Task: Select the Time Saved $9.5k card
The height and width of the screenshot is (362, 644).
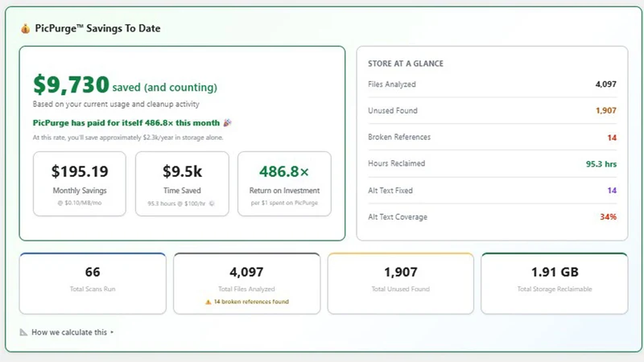Action: click(x=182, y=183)
